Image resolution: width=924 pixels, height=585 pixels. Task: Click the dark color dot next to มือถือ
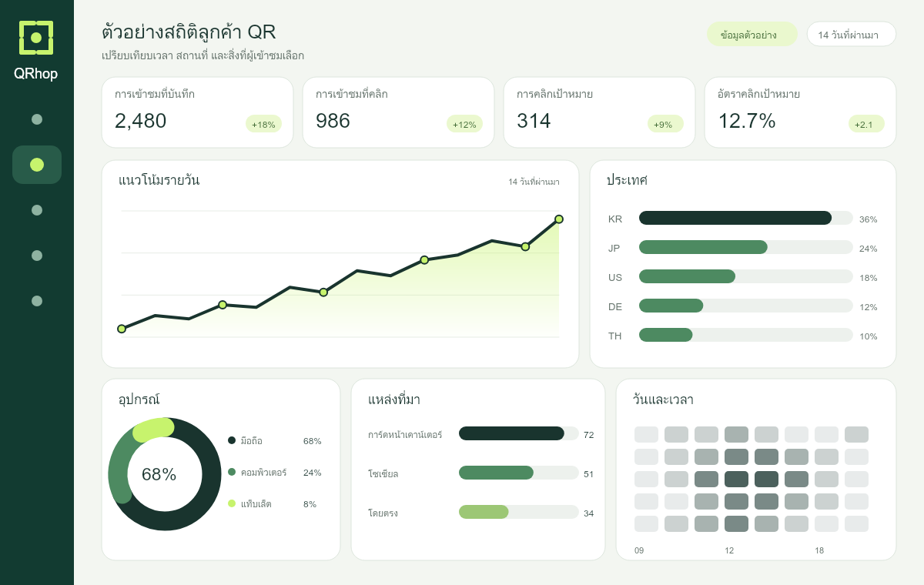coord(232,440)
